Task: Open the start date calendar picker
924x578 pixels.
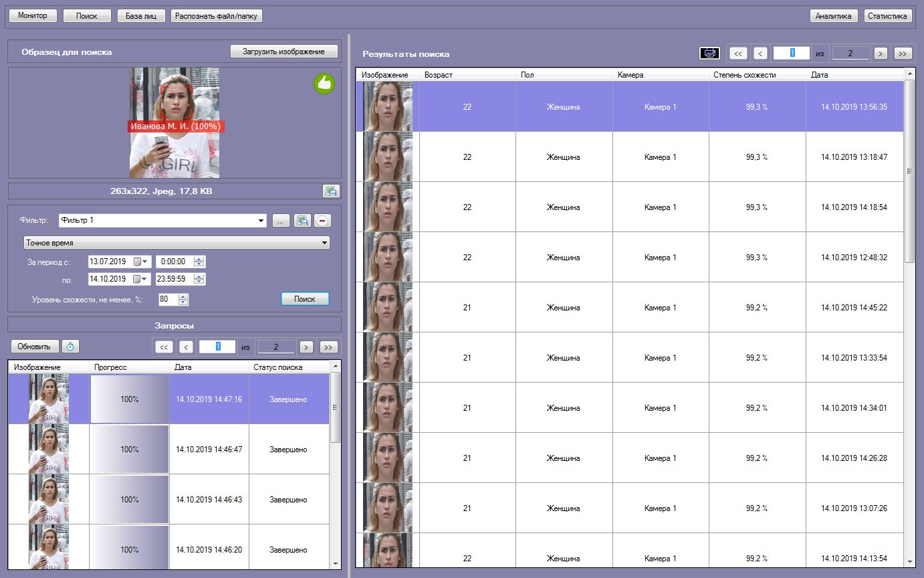Action: point(141,261)
